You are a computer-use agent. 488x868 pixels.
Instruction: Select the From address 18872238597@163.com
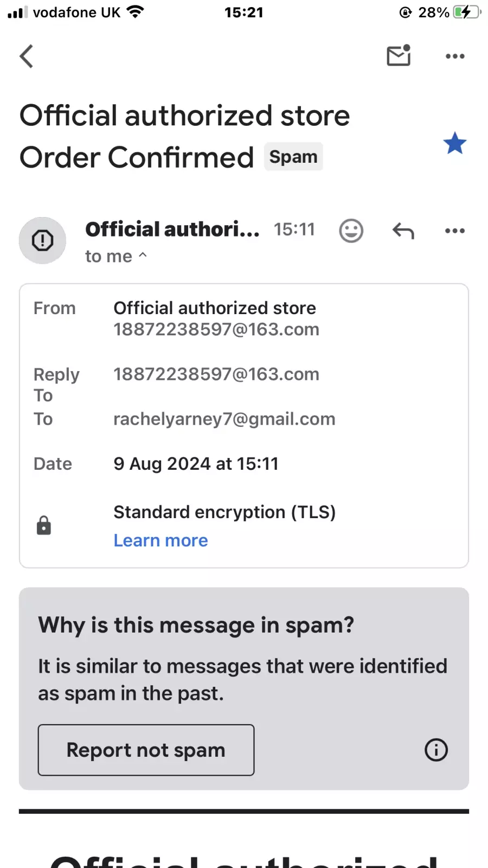pos(216,329)
